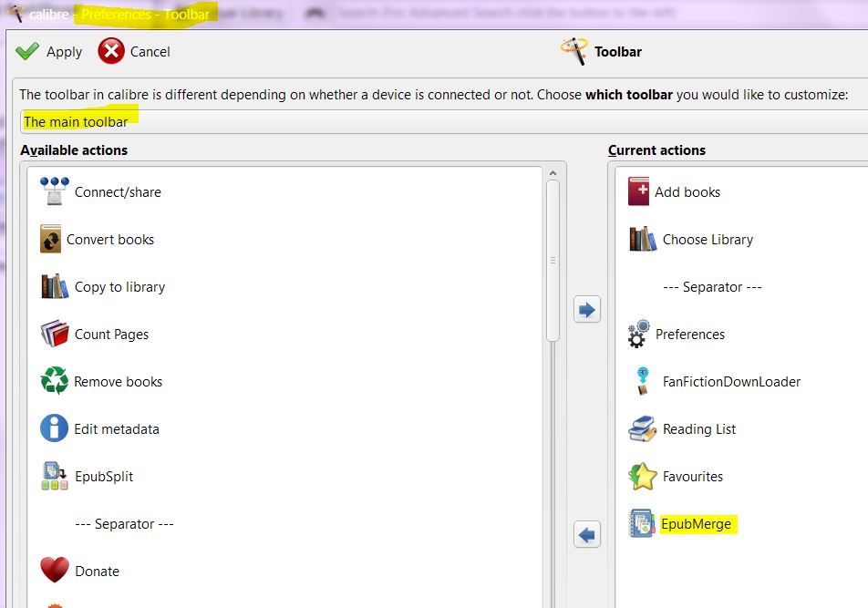Select the Reading List books icon
This screenshot has width=868, height=608.
(x=642, y=428)
